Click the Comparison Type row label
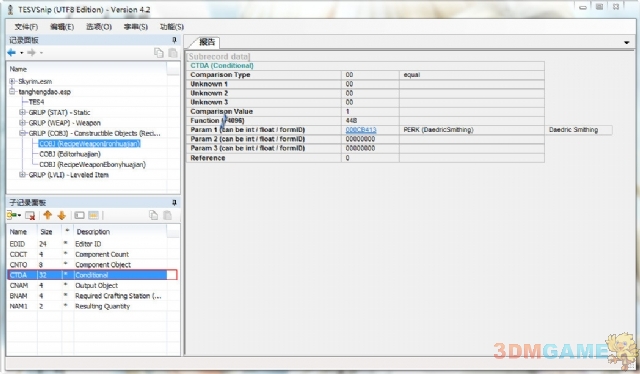Image resolution: width=640 pixels, height=374 pixels. [220, 75]
